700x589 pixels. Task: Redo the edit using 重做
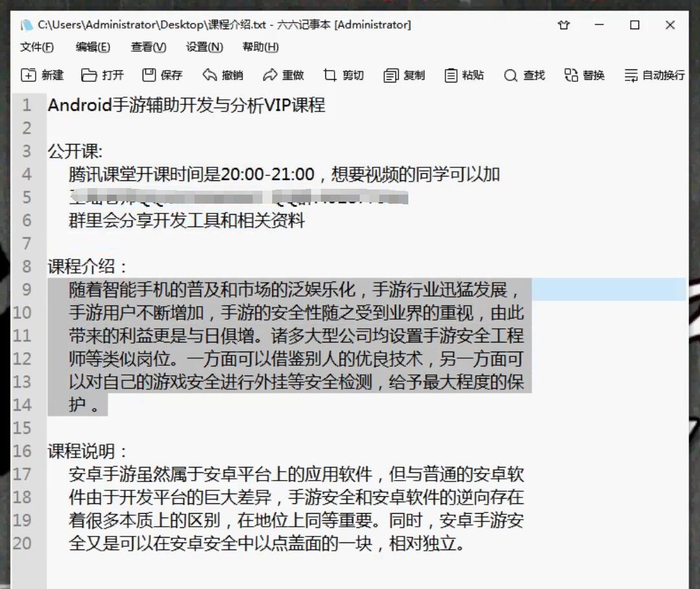tap(283, 75)
